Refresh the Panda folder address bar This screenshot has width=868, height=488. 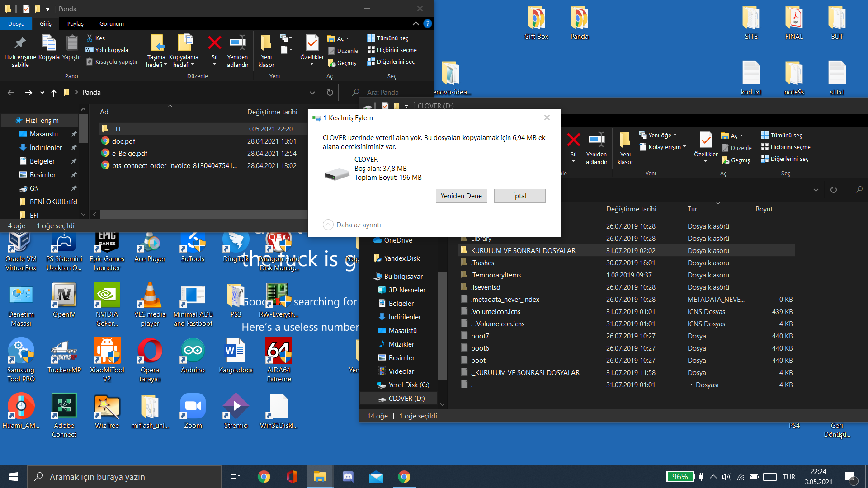click(330, 93)
